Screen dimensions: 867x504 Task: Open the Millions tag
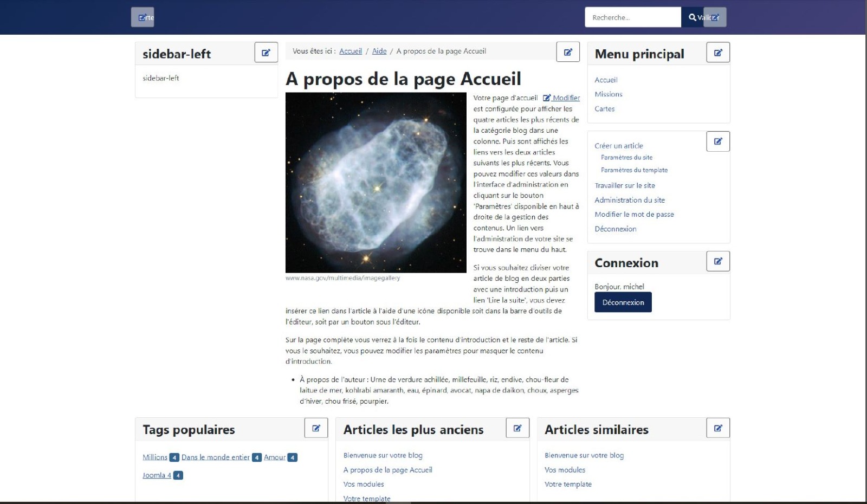(155, 457)
